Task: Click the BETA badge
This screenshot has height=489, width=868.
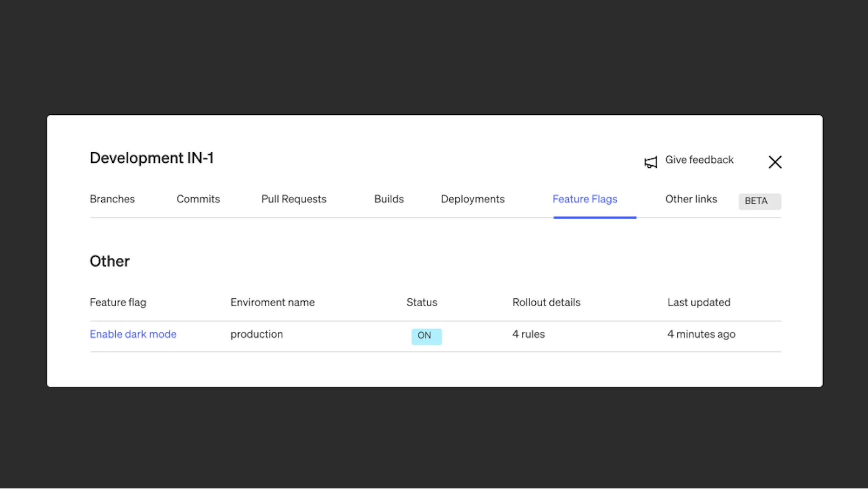Action: (x=759, y=201)
